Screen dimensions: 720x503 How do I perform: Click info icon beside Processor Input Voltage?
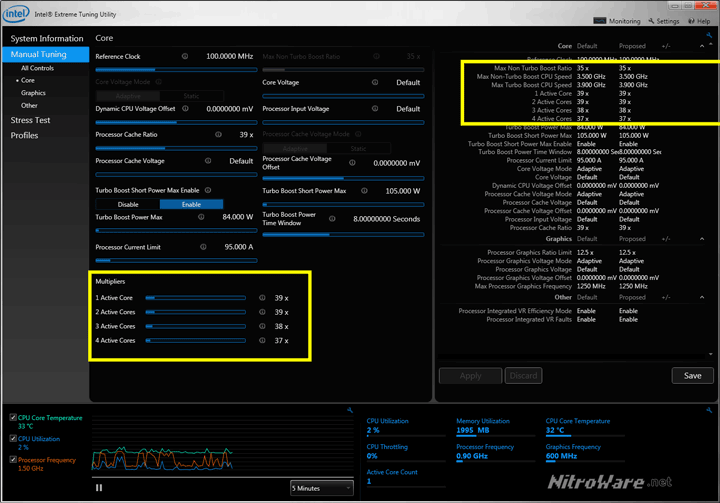pos(375,108)
